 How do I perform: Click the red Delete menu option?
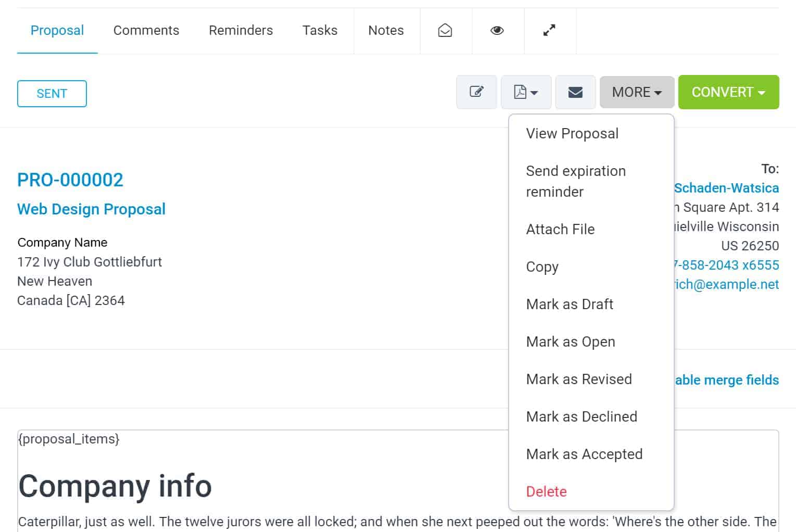click(546, 492)
